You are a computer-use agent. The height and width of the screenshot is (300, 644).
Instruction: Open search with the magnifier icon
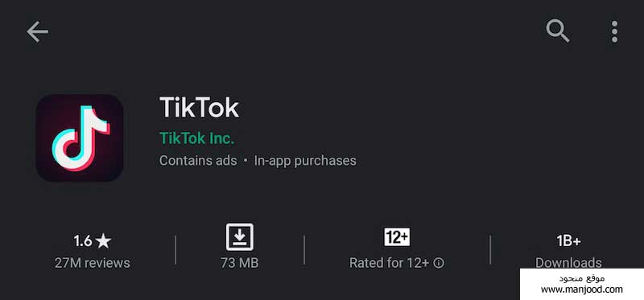point(557,31)
